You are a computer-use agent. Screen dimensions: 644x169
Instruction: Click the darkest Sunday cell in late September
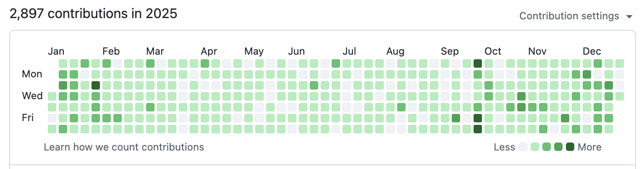(x=478, y=63)
